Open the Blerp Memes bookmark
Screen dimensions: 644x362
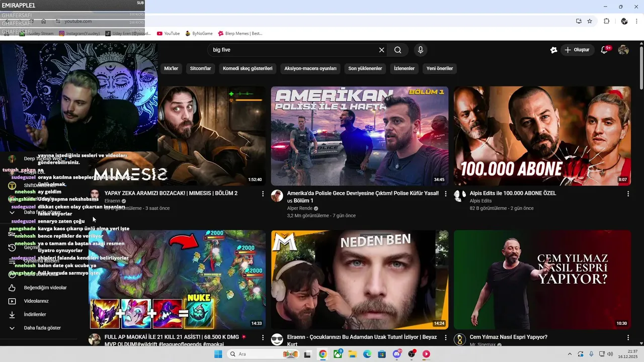[x=240, y=33]
